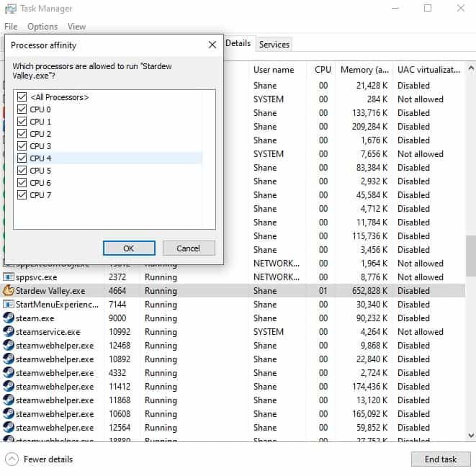Open the View menu
Viewport: 476px width, 476px height.
76,27
